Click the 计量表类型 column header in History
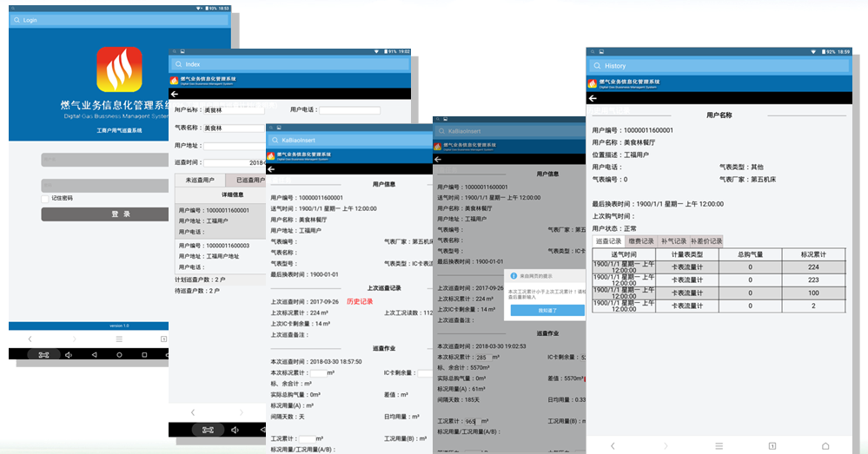This screenshot has height=454, width=868. [x=687, y=254]
